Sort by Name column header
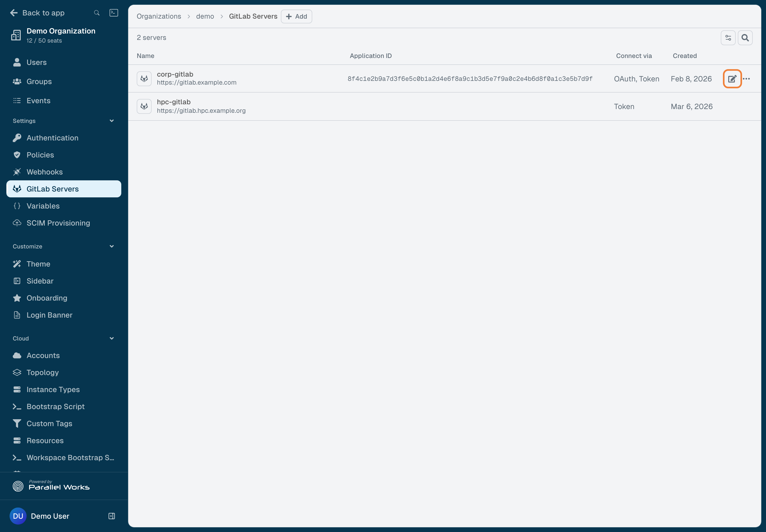 pos(145,56)
